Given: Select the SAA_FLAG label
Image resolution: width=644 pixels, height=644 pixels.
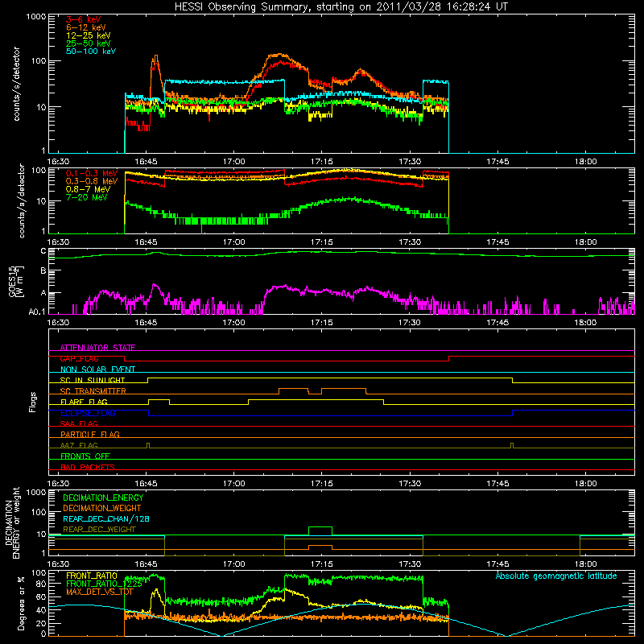Looking at the screenshot, I should coord(79,423).
